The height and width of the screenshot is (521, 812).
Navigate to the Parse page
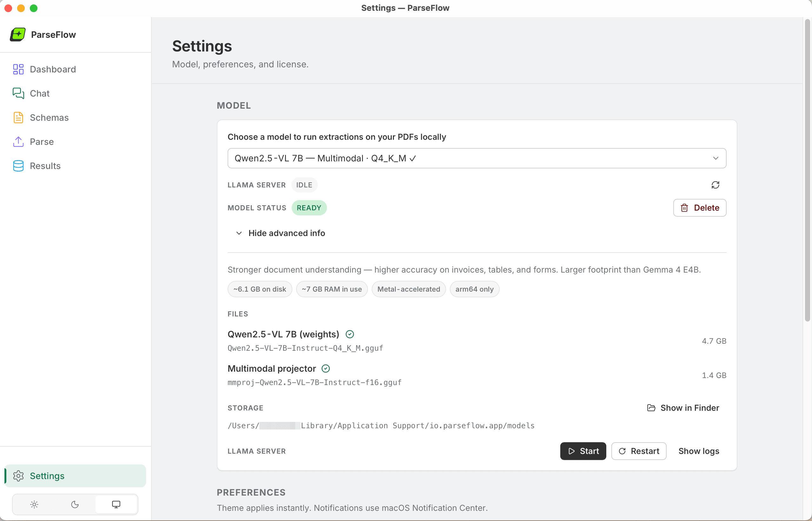click(75, 141)
